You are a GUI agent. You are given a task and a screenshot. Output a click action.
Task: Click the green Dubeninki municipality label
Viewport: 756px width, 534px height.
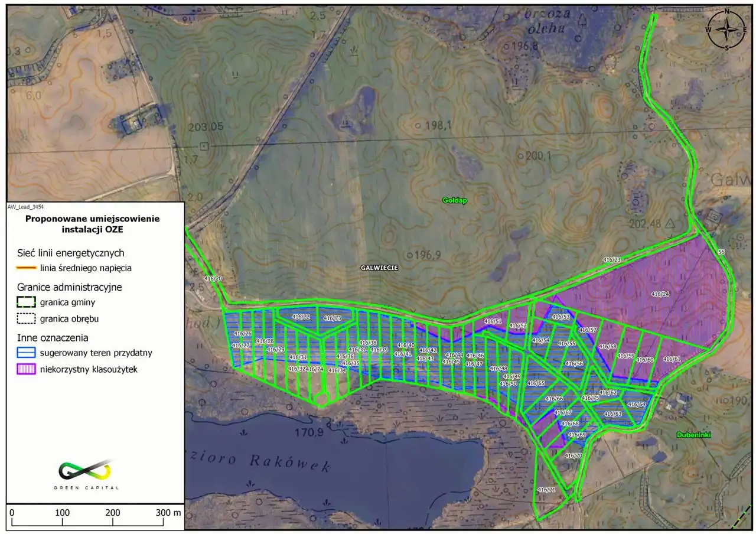(x=693, y=434)
